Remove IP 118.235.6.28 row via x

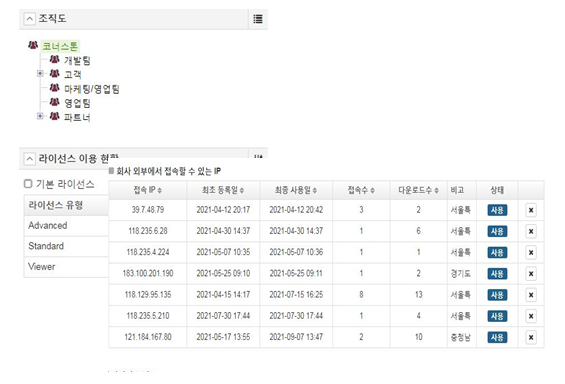(x=531, y=231)
